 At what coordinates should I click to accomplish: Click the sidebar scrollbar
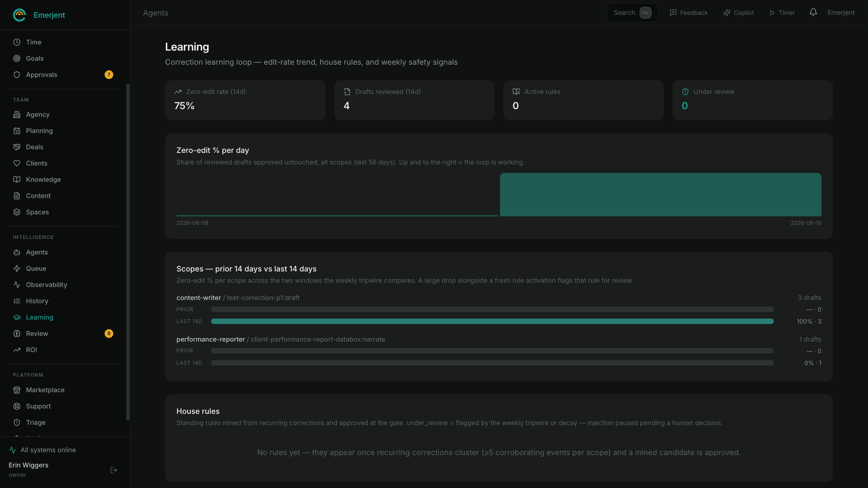pos(128,252)
